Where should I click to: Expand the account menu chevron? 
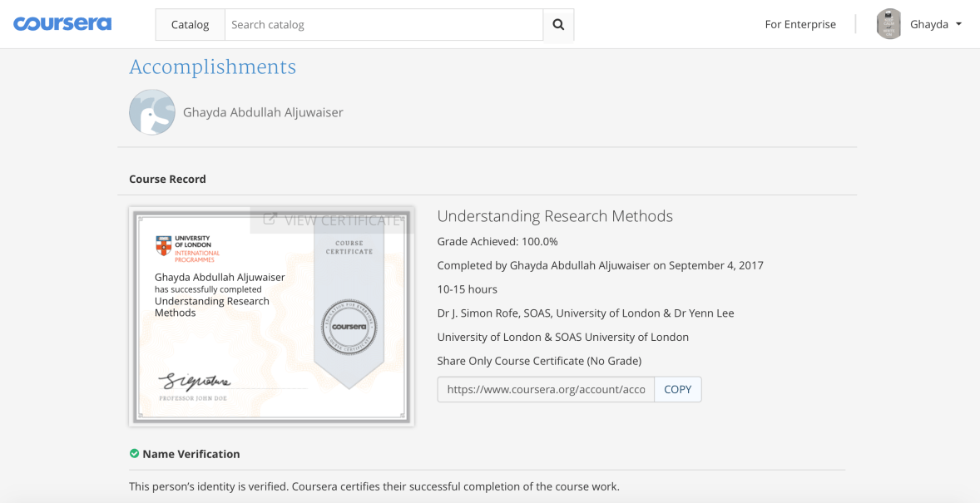click(958, 24)
